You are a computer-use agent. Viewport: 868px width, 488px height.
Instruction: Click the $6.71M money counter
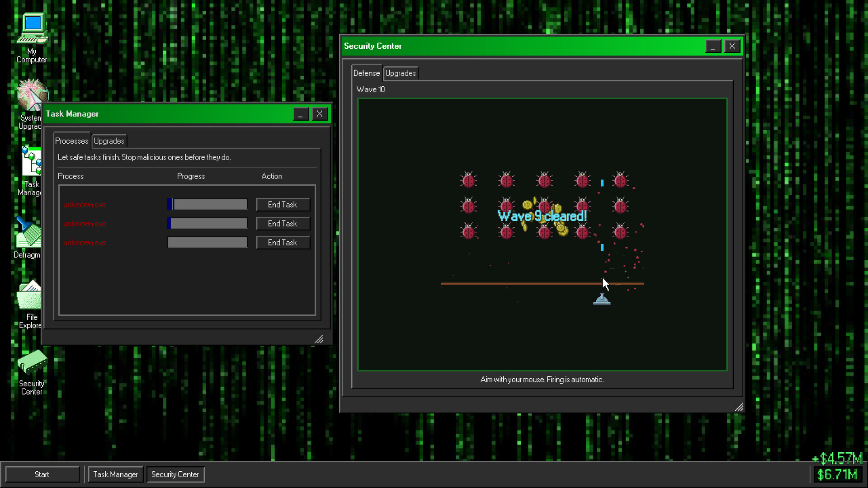pyautogui.click(x=837, y=474)
